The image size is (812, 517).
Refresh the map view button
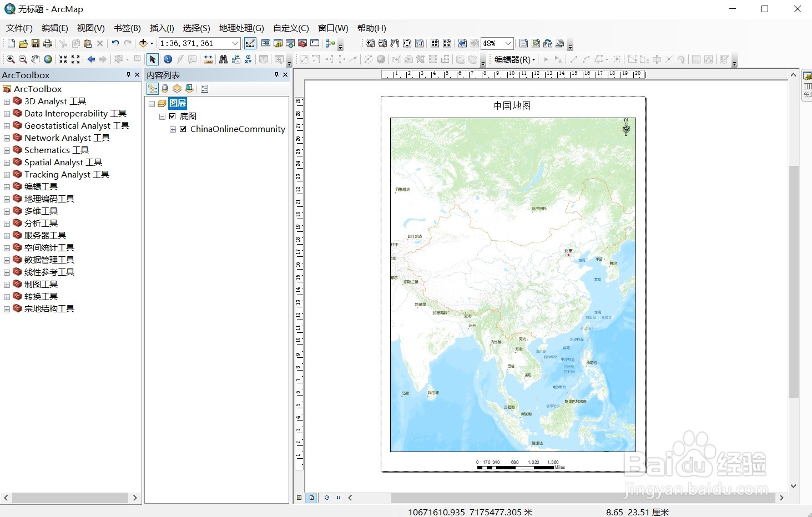pyautogui.click(x=326, y=498)
